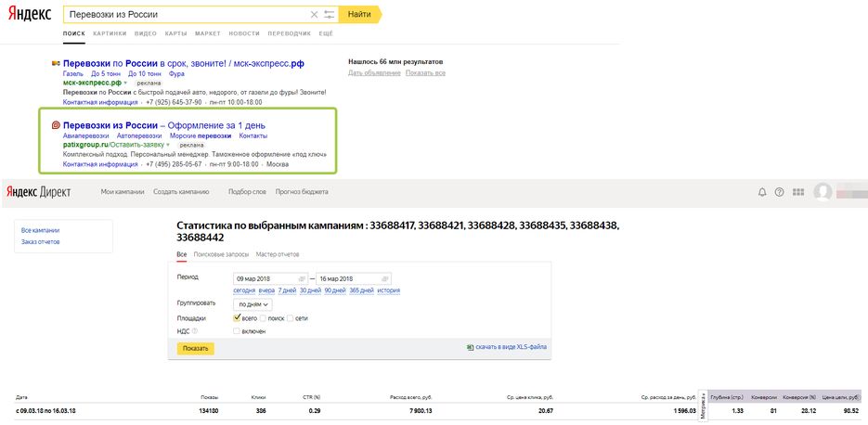Open the 'по дням' grouping dropdown

tap(253, 304)
